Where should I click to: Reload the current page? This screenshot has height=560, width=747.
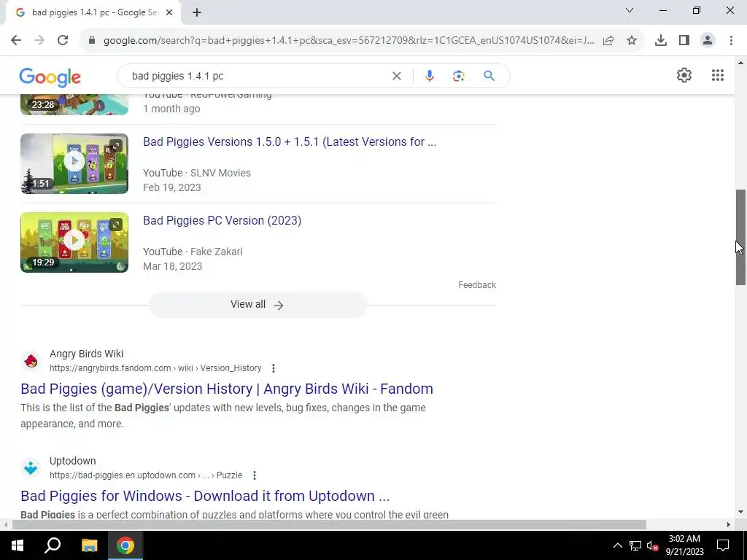[x=63, y=41]
